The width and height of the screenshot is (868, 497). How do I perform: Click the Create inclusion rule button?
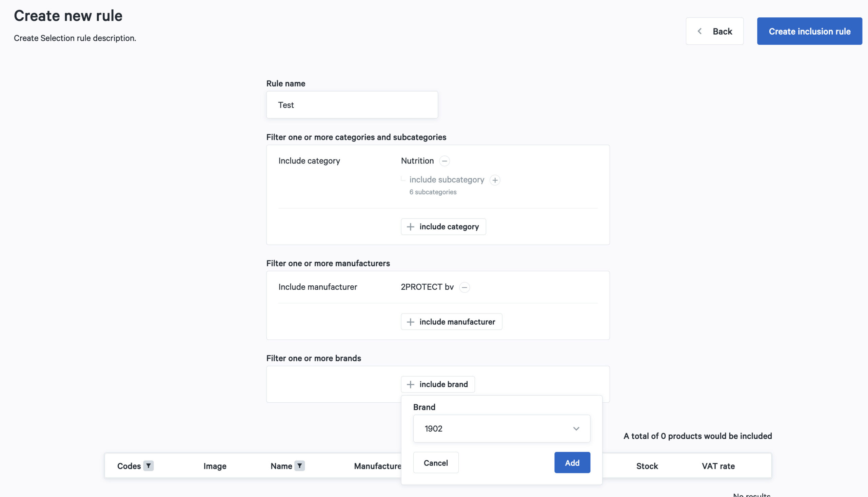click(x=810, y=31)
